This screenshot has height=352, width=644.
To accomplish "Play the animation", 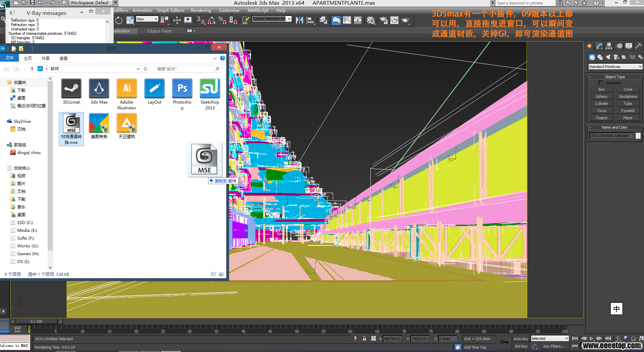I will pyautogui.click(x=591, y=338).
